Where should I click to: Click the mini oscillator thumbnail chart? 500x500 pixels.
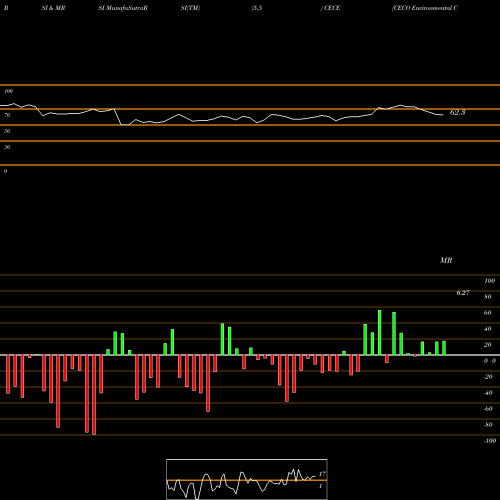pos(247,479)
